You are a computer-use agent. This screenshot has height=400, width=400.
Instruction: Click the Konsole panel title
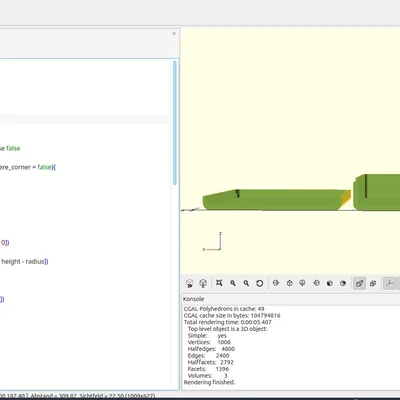click(x=193, y=299)
